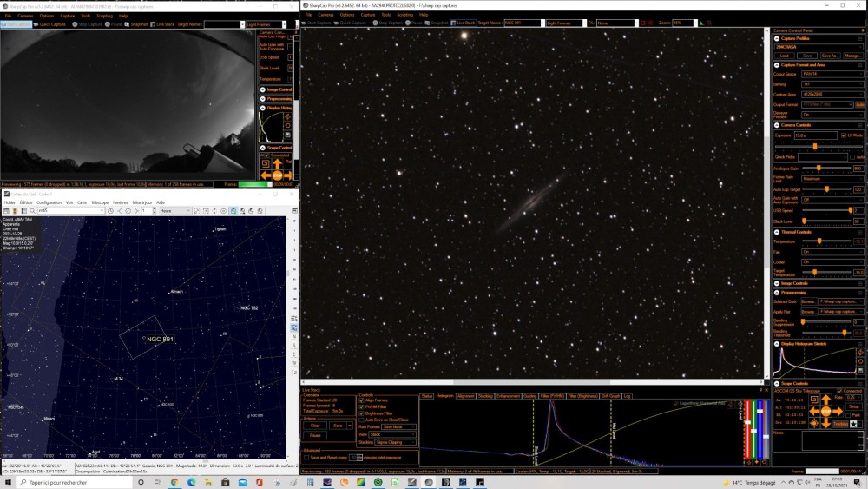Screen dimensions: 868x489
Task: Click Live Stack in main SharpCap toolbar
Action: tap(464, 23)
